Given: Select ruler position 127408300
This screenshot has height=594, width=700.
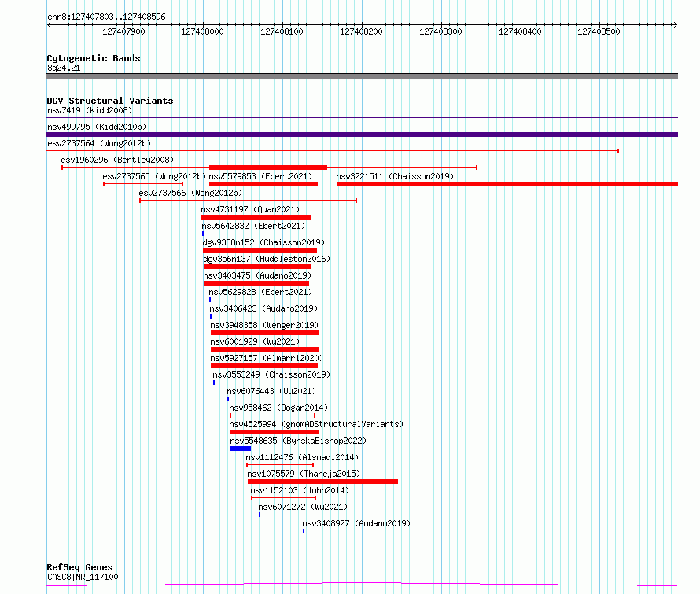Looking at the screenshot, I should [440, 31].
